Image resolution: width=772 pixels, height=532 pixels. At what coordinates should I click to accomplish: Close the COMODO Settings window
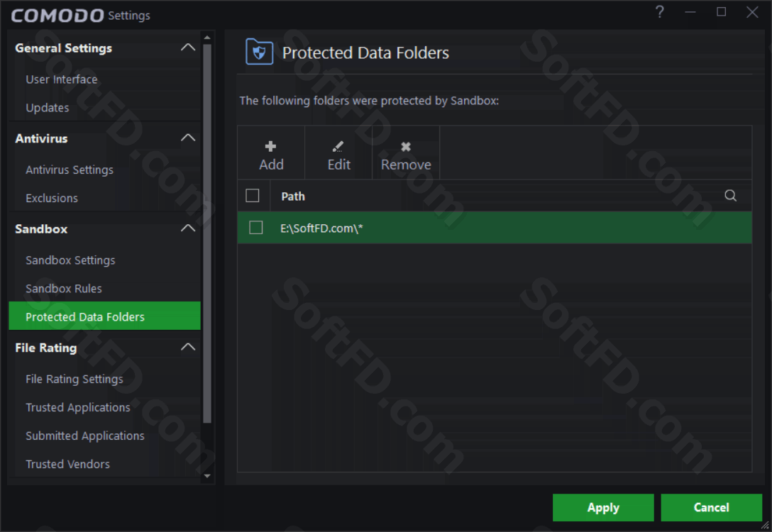pyautogui.click(x=752, y=12)
